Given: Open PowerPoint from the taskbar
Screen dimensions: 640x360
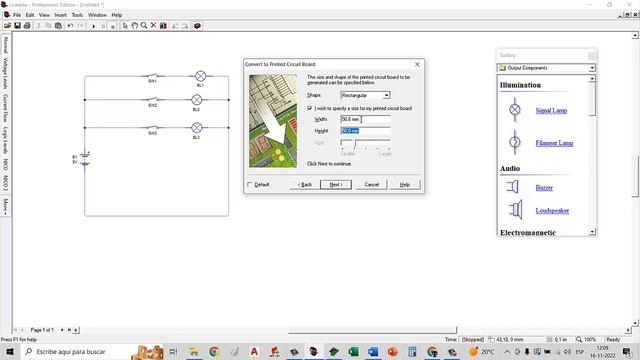Looking at the screenshot, I should (393, 351).
